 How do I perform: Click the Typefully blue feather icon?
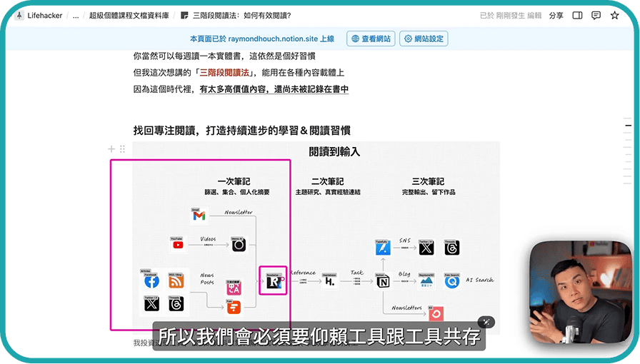coord(383,247)
